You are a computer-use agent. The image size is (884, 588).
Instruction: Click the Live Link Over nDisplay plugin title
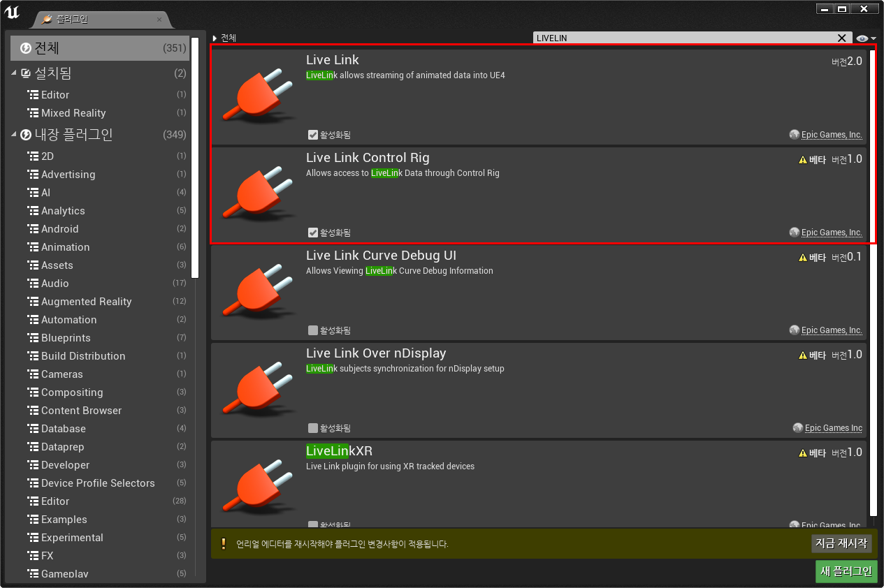(x=376, y=353)
